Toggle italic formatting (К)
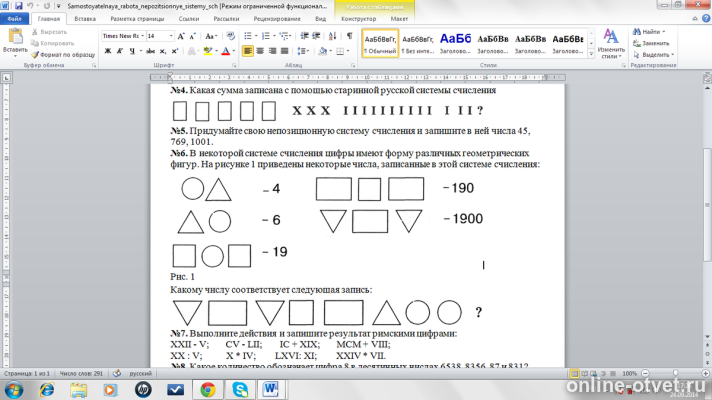This screenshot has width=712, height=400. pos(120,51)
